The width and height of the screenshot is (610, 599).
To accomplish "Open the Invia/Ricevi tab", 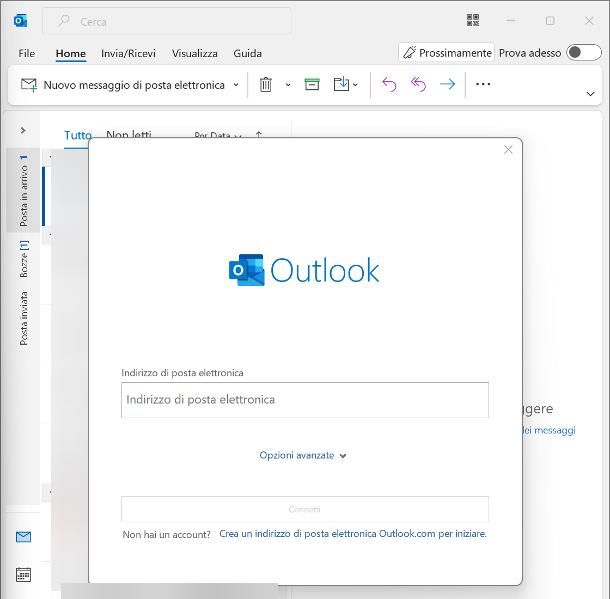I will point(128,53).
